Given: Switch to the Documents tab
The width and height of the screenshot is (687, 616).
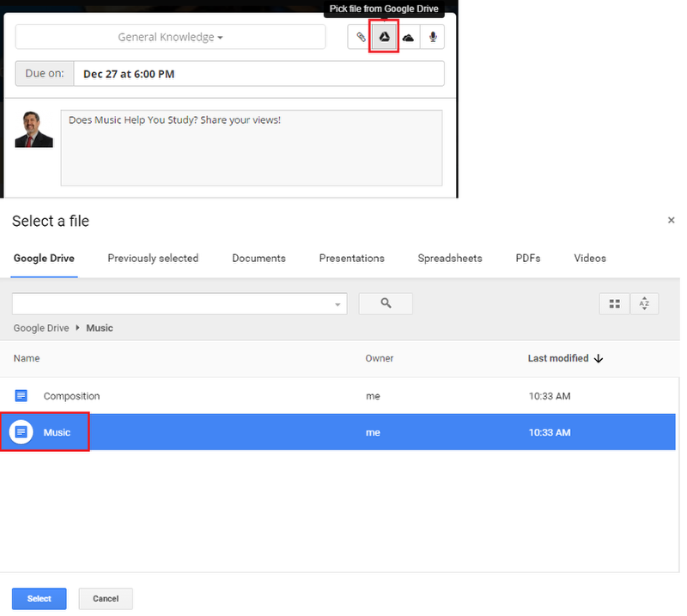Looking at the screenshot, I should (x=258, y=259).
